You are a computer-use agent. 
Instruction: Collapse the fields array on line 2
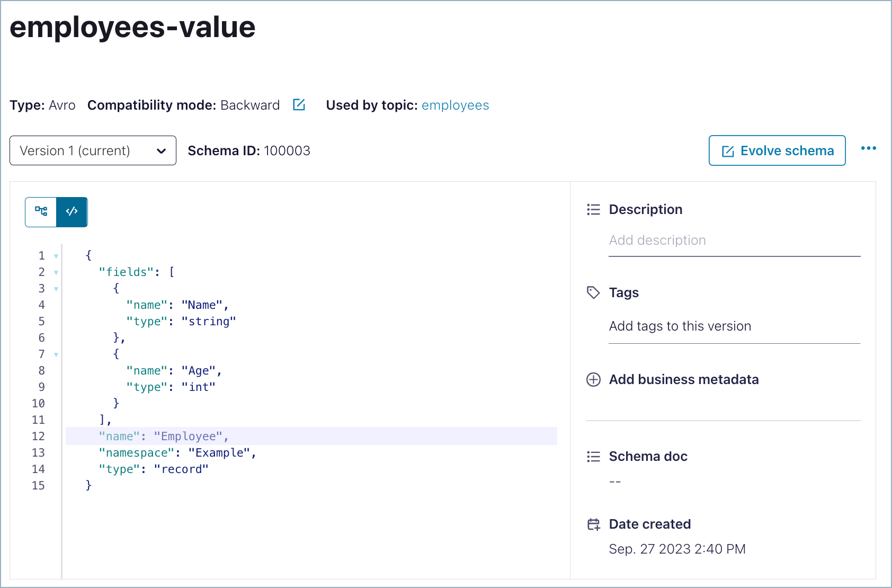coord(56,272)
